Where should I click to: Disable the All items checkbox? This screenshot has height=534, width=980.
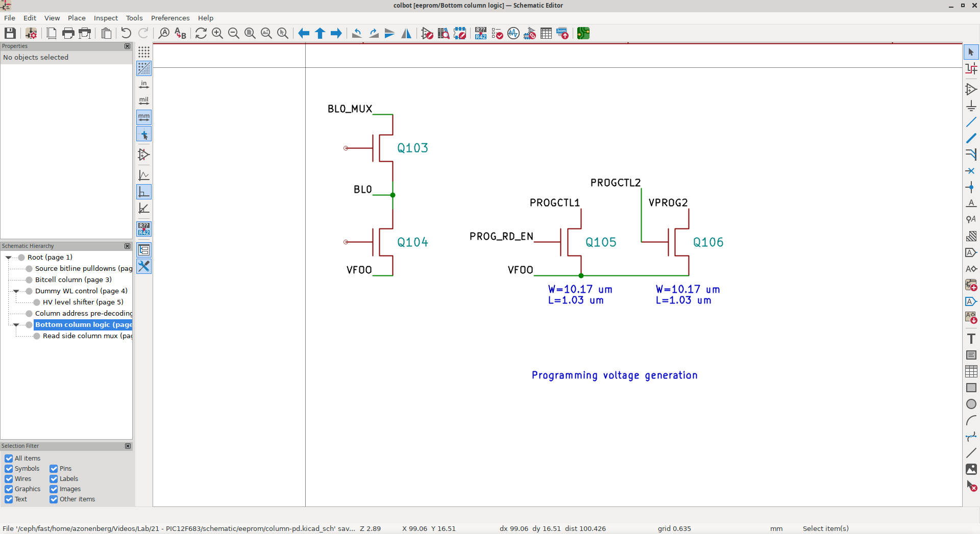point(9,459)
